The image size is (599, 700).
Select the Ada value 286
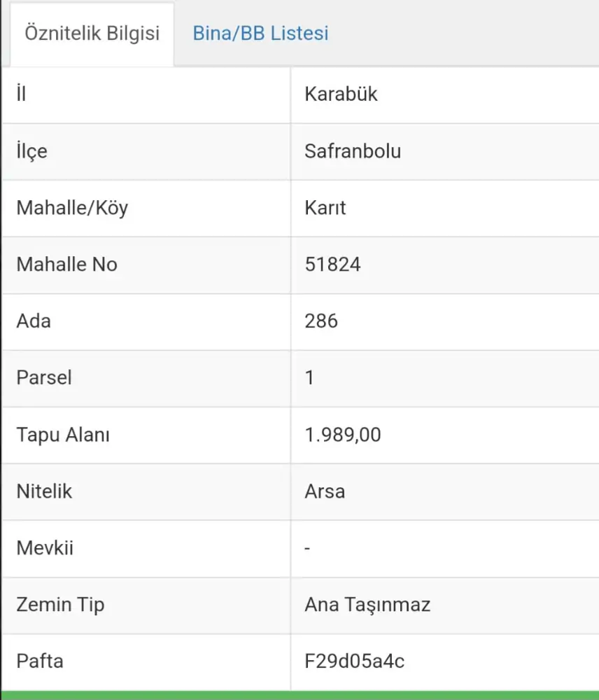tap(321, 321)
